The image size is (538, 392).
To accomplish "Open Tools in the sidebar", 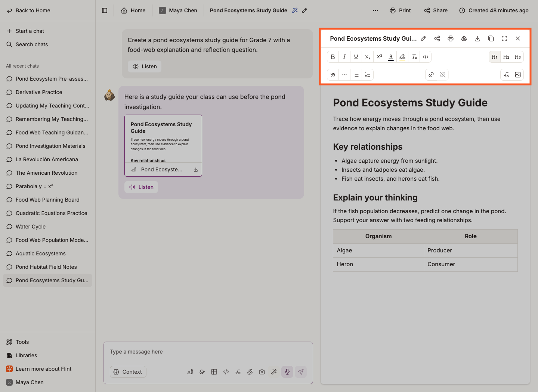I will (47, 342).
